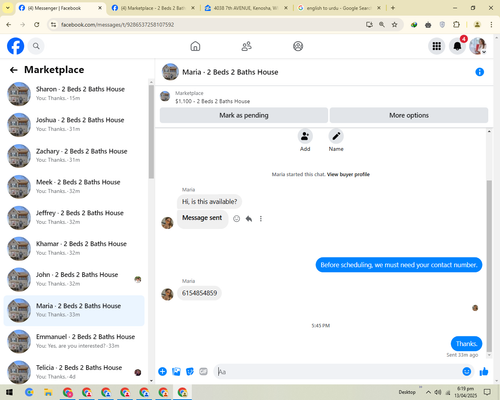React with emoji to 'Message sent'
The height and width of the screenshot is (400, 500).
[236, 219]
